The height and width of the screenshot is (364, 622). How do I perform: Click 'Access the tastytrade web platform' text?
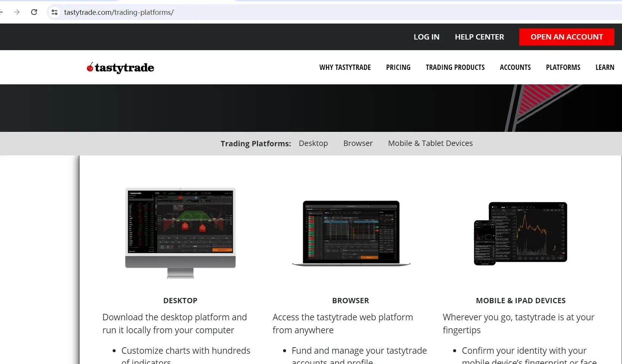[x=343, y=324]
